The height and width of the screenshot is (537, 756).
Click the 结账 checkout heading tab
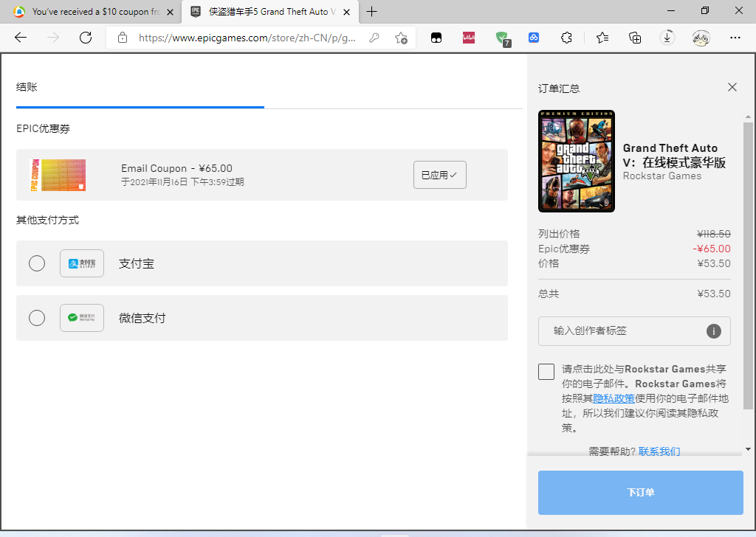click(27, 87)
